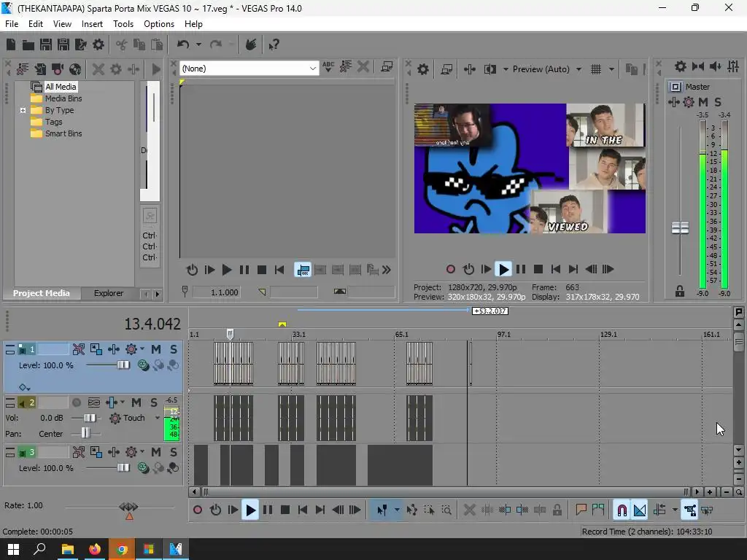Toggle Automatic Crossfades button
Image resolution: width=747 pixels, height=560 pixels.
[x=640, y=510]
